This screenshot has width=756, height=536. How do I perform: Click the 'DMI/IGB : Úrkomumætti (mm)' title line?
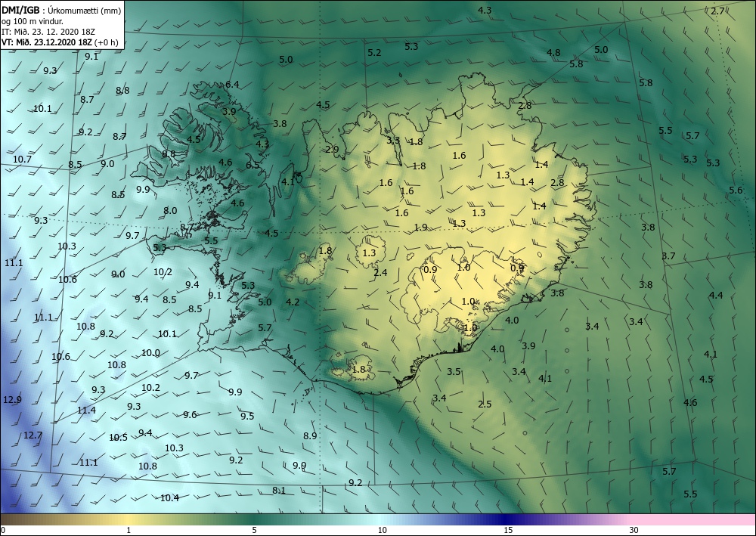point(61,9)
